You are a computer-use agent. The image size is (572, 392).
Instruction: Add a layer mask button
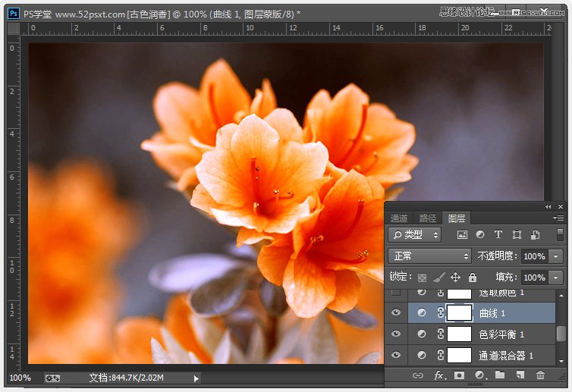click(459, 375)
